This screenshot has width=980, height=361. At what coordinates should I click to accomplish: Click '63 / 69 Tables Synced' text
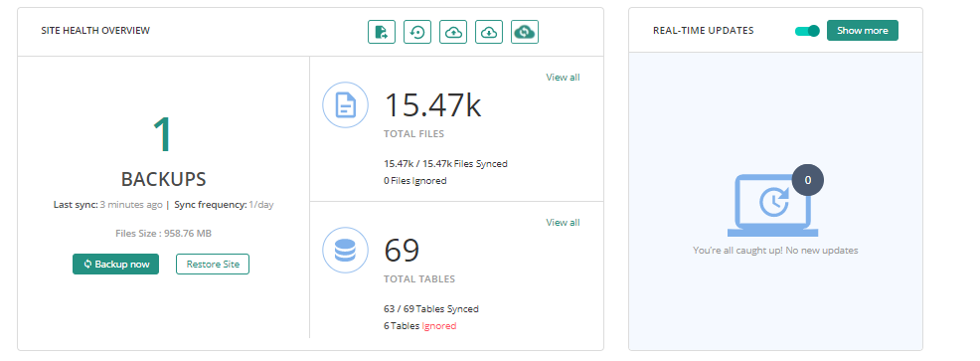pyautogui.click(x=431, y=309)
